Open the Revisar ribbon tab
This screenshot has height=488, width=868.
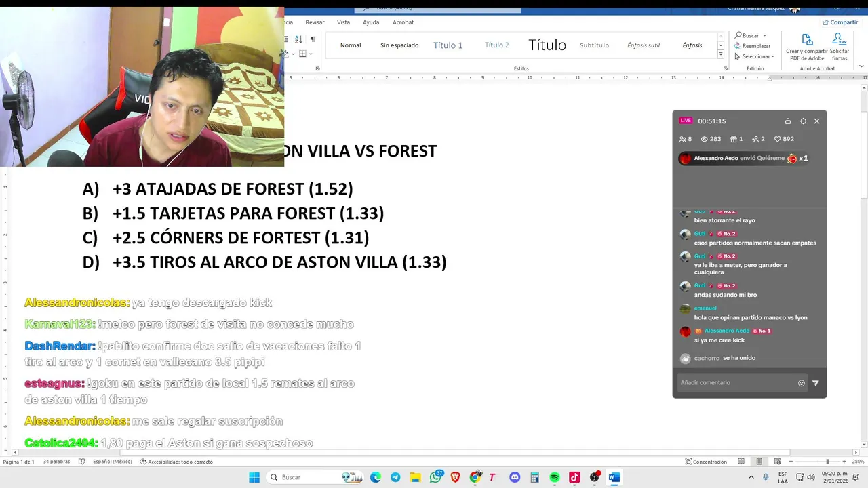point(315,22)
